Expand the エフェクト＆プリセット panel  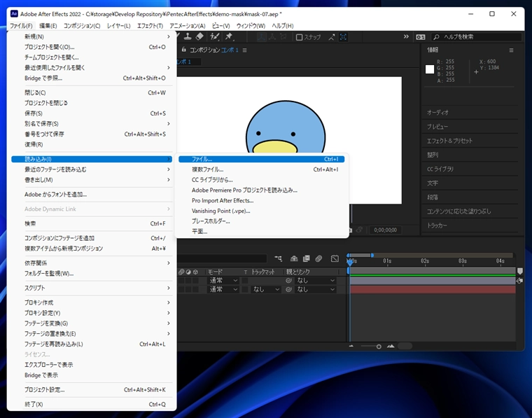pos(449,141)
